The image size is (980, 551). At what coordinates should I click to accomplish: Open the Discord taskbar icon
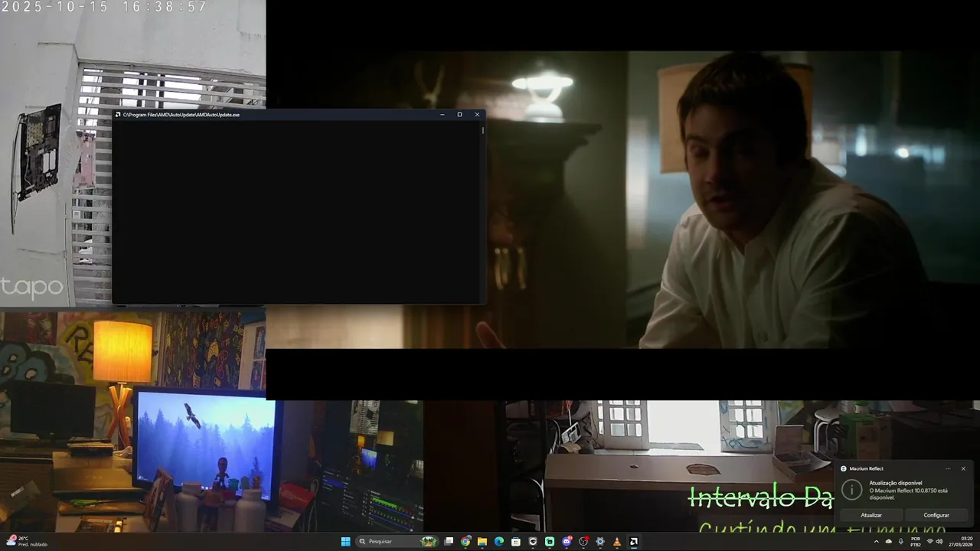[x=567, y=541]
